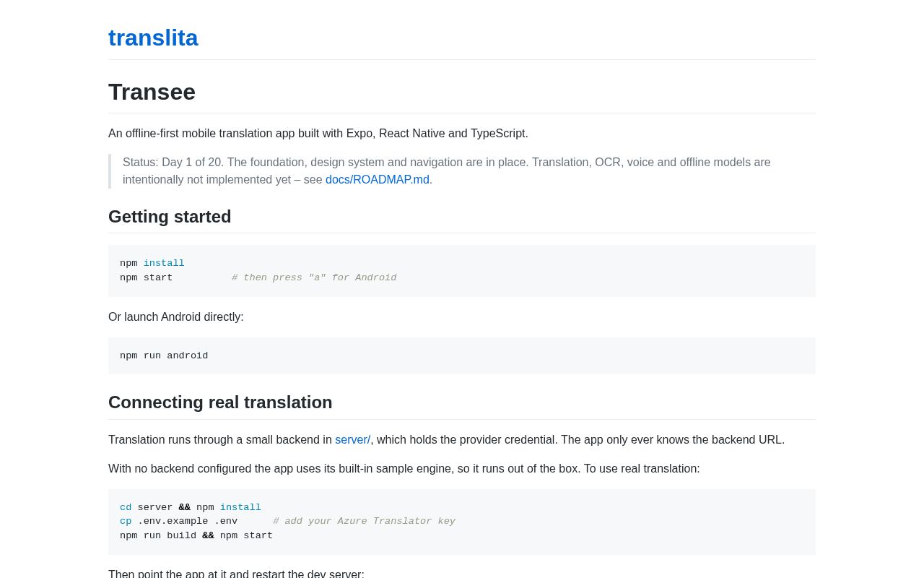Click the 'Status: Day 1 of 20' blockquote text
Viewport: 924px width, 578px height.
tap(447, 171)
